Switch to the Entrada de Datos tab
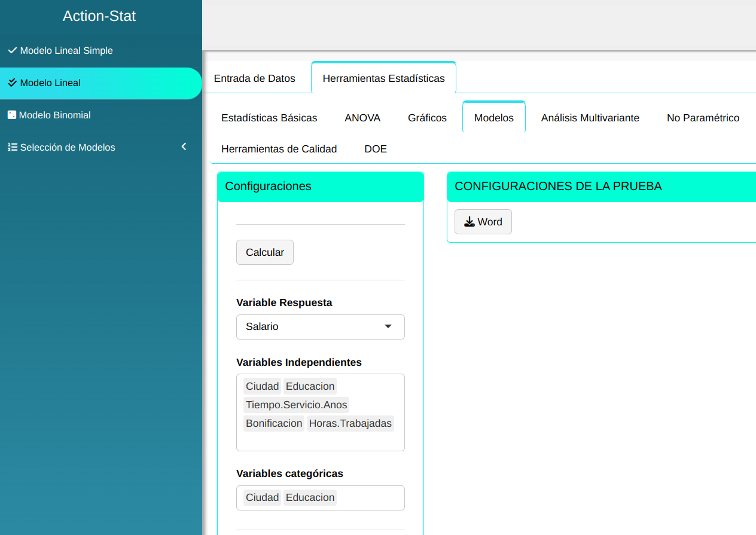 tap(254, 78)
